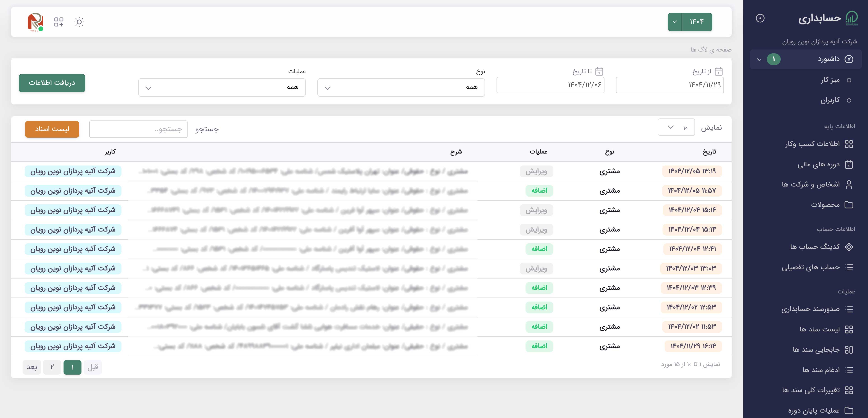The image size is (868, 418).
Task: Open محصولات menu label
Action: click(x=825, y=204)
